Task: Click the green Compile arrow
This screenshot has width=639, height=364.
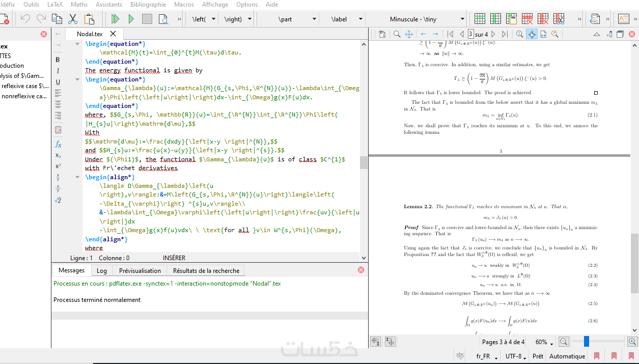Action: click(131, 19)
